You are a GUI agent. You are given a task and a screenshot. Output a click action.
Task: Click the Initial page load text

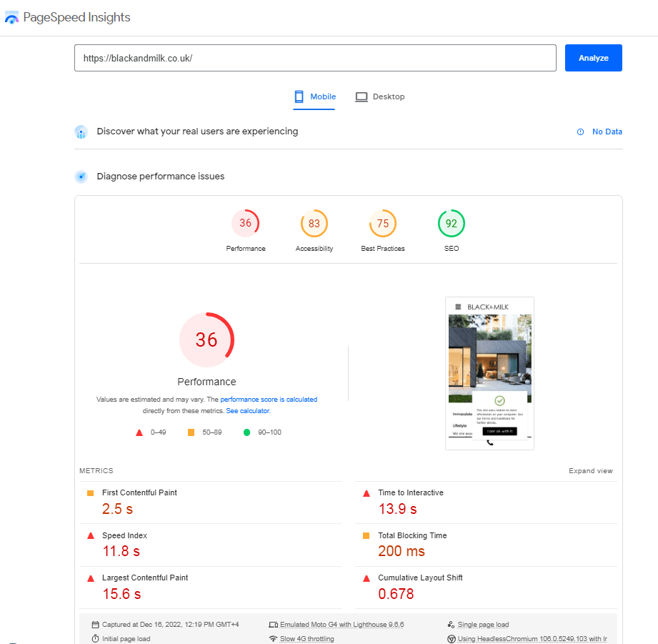pos(126,638)
